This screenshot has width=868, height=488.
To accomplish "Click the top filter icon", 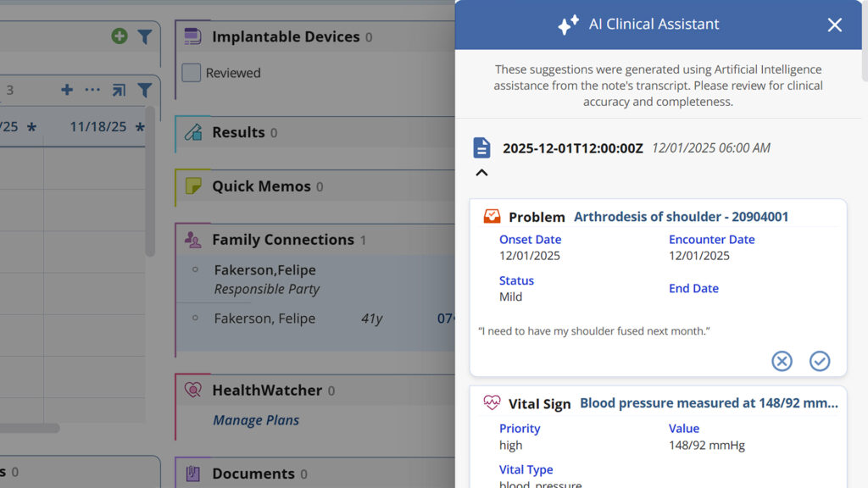I will [x=145, y=36].
